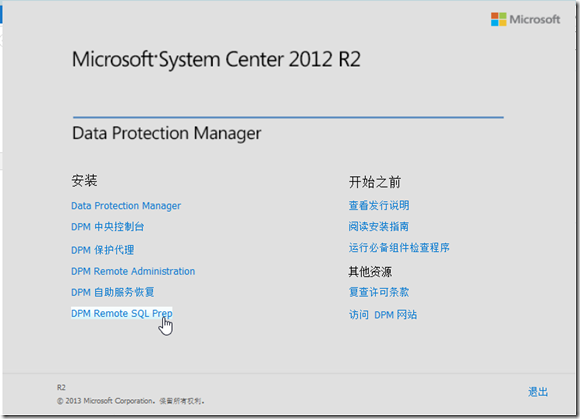Review license terms 复查许可条款
This screenshot has height=419, width=580.
coord(379,292)
